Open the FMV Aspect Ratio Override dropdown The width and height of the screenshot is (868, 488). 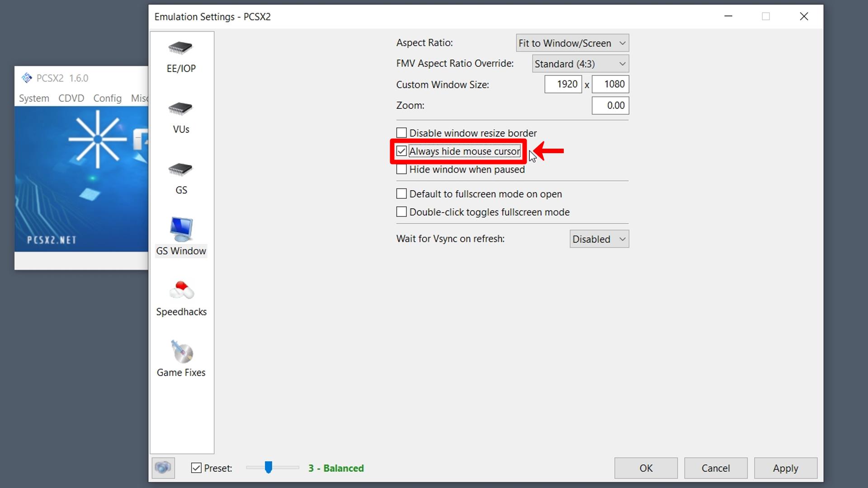pos(580,64)
